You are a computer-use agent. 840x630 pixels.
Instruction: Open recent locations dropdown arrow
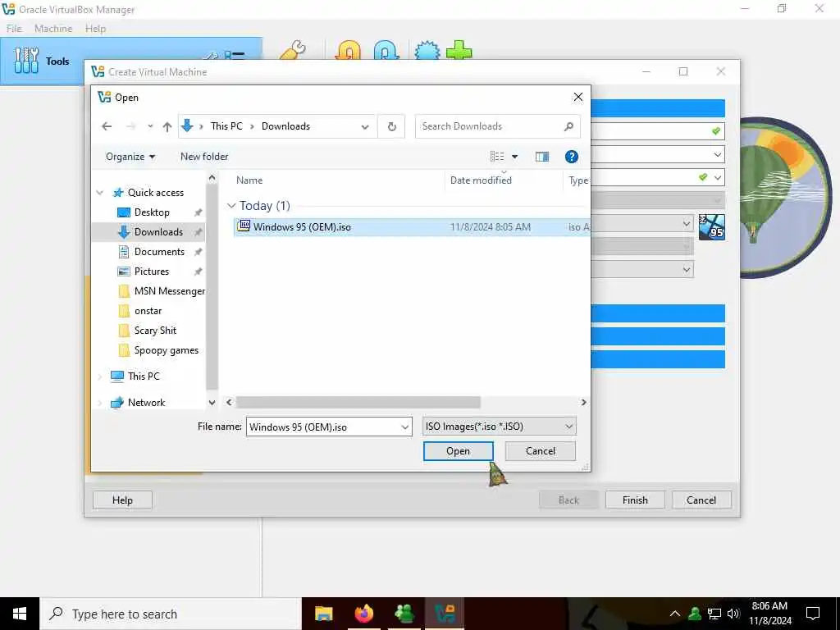click(x=151, y=126)
